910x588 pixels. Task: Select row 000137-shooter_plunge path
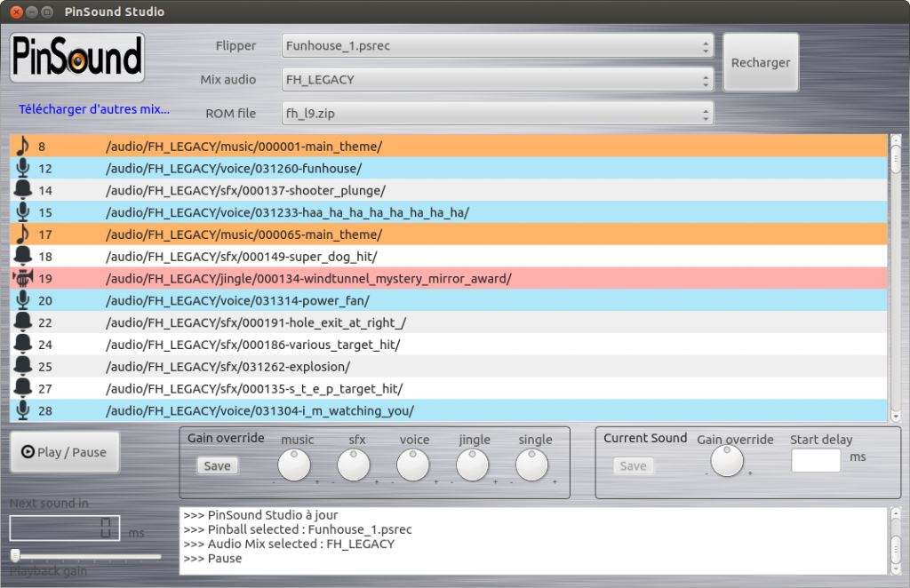click(x=449, y=190)
